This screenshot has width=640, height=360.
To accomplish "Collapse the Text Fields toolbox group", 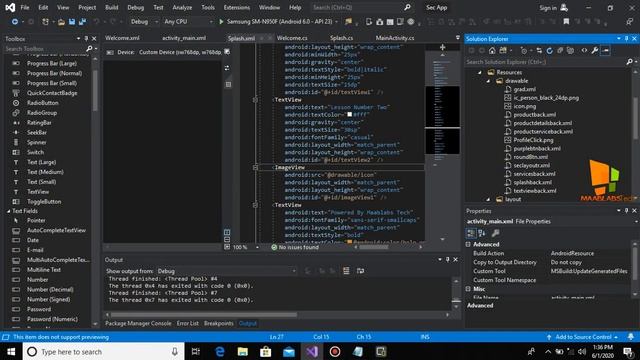I will (8, 211).
